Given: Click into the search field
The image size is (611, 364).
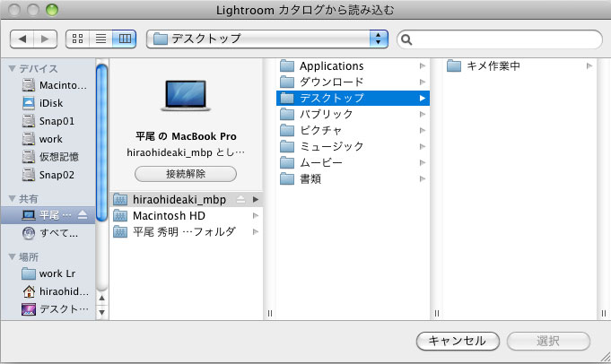Looking at the screenshot, I should 500,39.
